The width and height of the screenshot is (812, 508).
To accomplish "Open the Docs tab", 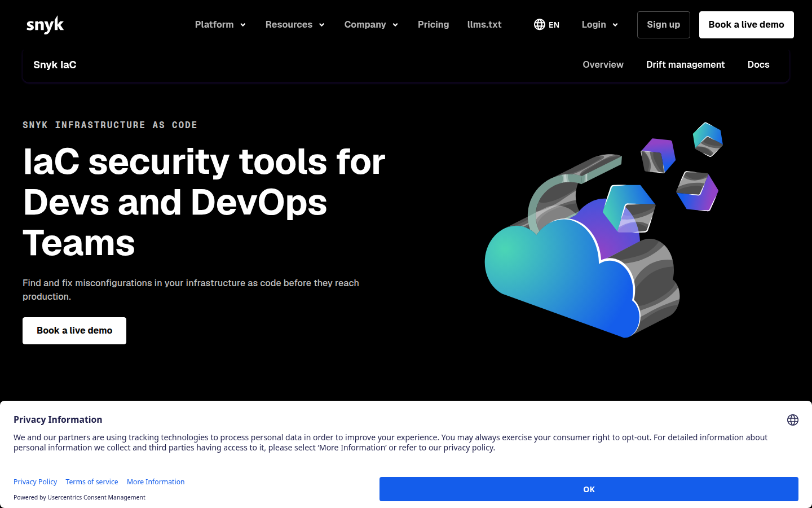I will pos(758,65).
